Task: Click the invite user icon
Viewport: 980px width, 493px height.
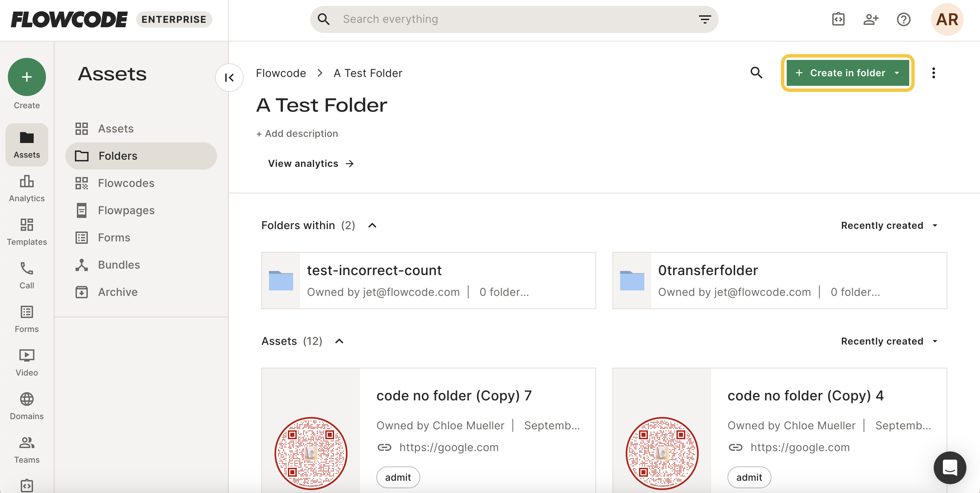Action: point(871,19)
